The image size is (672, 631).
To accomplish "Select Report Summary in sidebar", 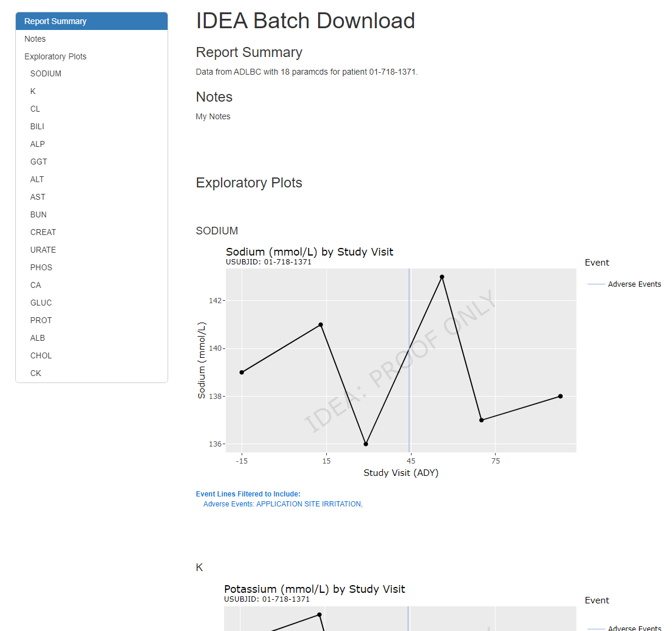I will [91, 21].
